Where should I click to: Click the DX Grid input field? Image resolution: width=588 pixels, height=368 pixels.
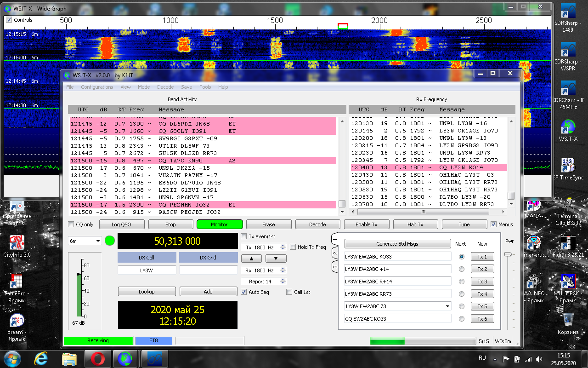coord(208,270)
